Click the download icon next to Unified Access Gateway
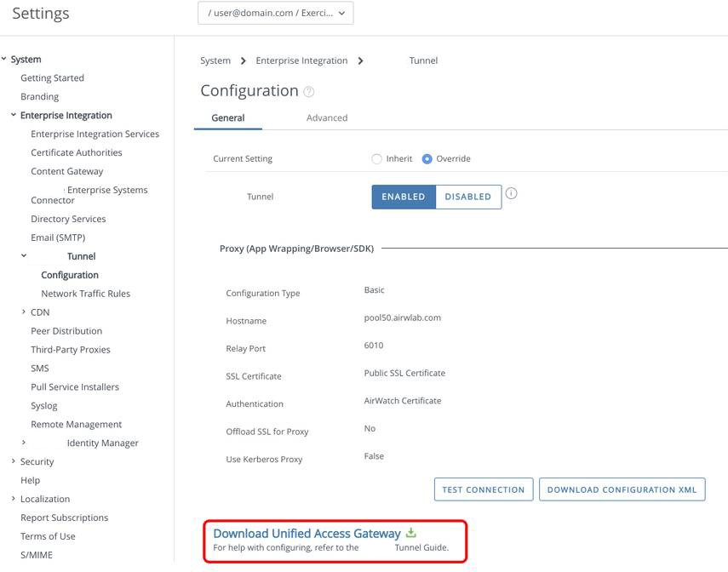 click(411, 531)
